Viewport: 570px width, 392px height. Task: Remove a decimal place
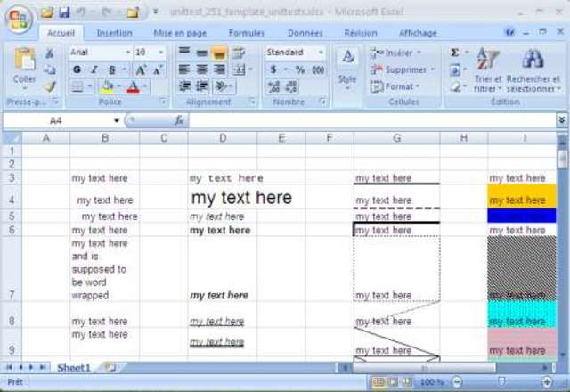click(x=291, y=86)
